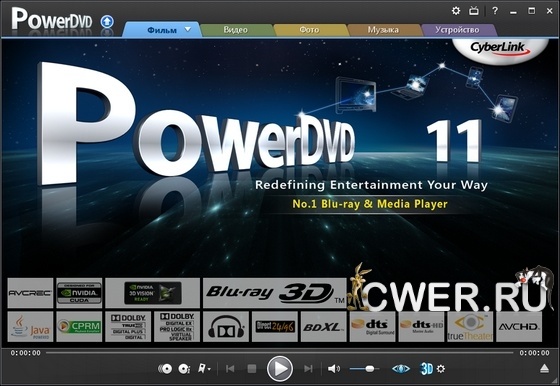Click the dts Digital Surround badge
Image resolution: width=560 pixels, height=386 pixels.
tap(372, 327)
